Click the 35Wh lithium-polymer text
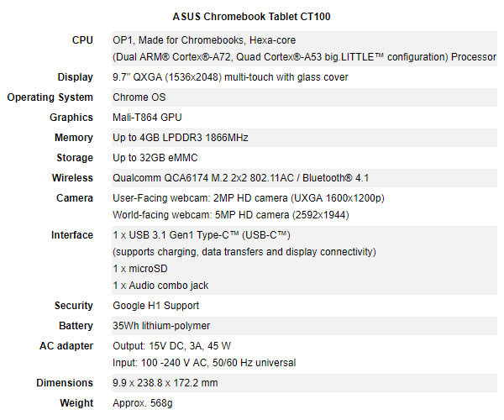 click(x=161, y=326)
